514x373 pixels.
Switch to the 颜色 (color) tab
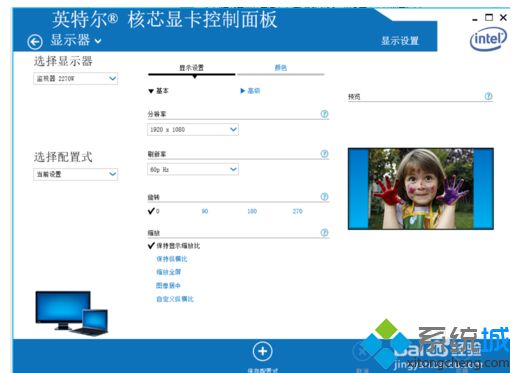[x=281, y=68]
